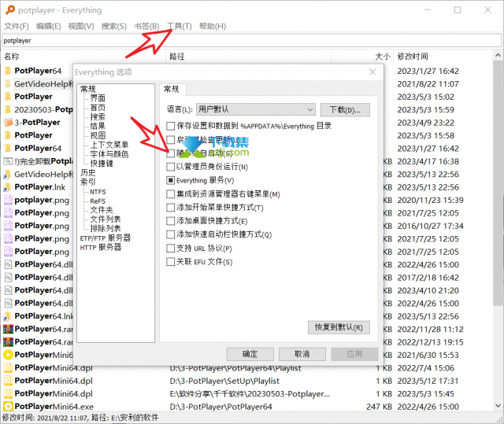Viewport: 504px width, 424px height.
Task: Click the 取消 button
Action: click(302, 354)
